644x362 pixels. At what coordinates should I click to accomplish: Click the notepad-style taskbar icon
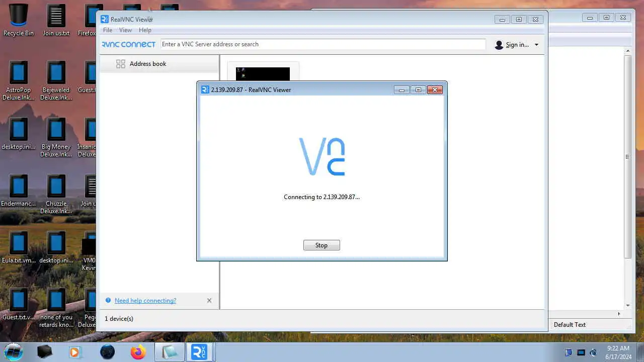[x=169, y=352]
